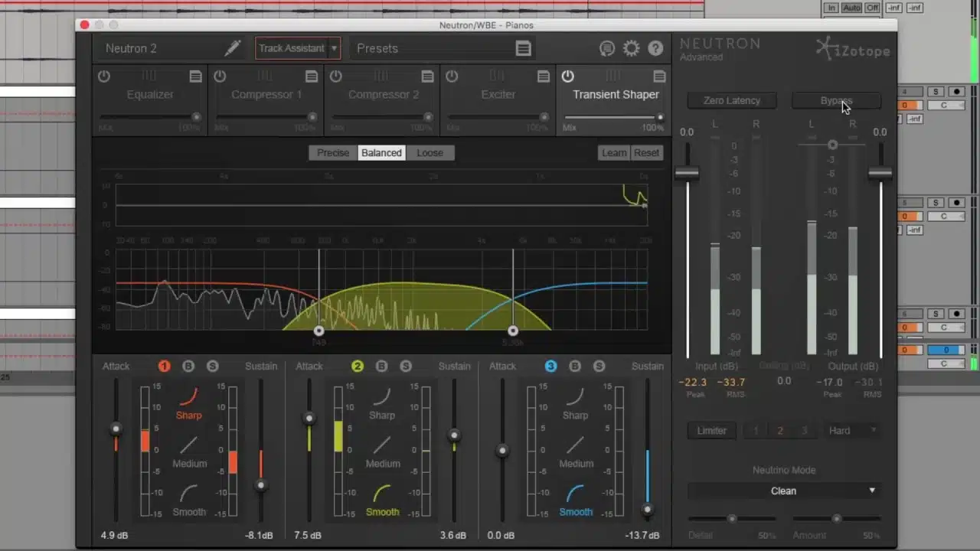Choose the Precise mode
Screen dimensions: 980x551
coord(333,153)
